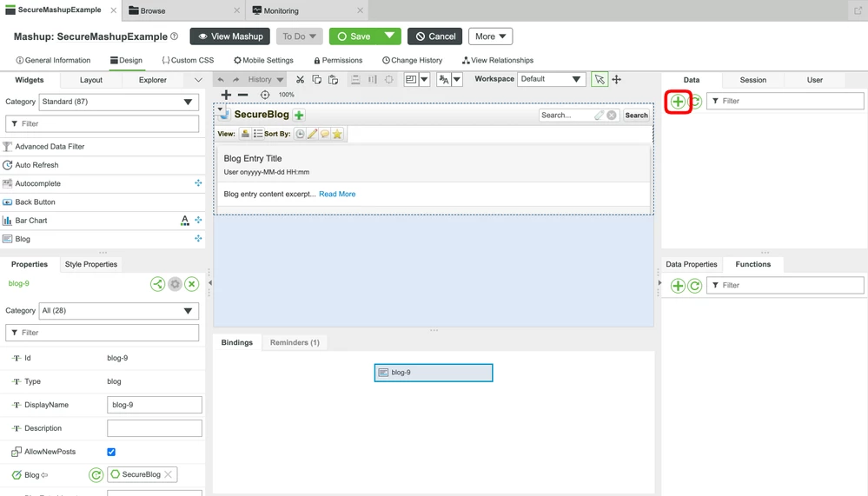Collapse the right panel arrow
This screenshot has width=868, height=496.
pyautogui.click(x=659, y=283)
